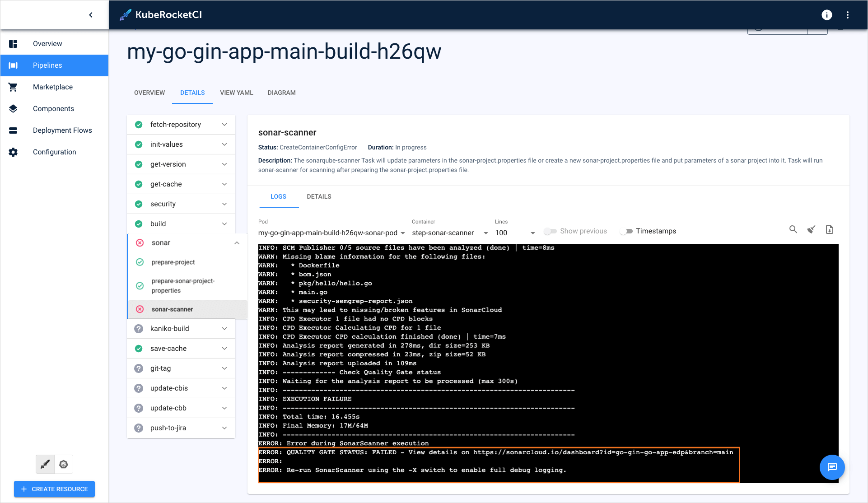The width and height of the screenshot is (868, 503).
Task: Click the search icon in logs toolbar
Action: [x=793, y=229]
